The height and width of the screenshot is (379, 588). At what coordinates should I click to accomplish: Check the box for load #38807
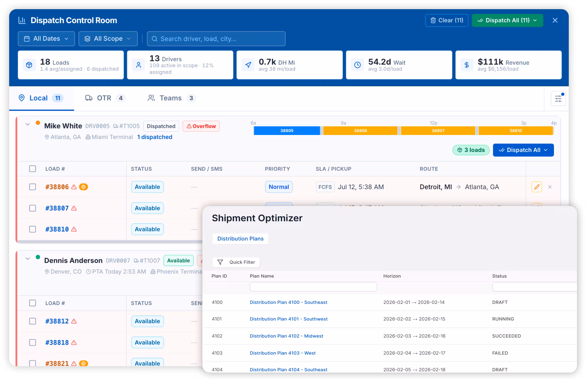click(x=33, y=208)
